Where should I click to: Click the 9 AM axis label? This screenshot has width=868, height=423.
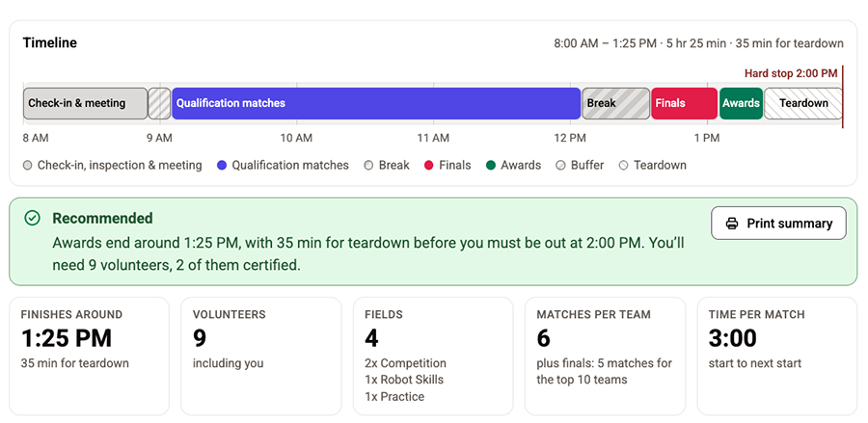[159, 138]
